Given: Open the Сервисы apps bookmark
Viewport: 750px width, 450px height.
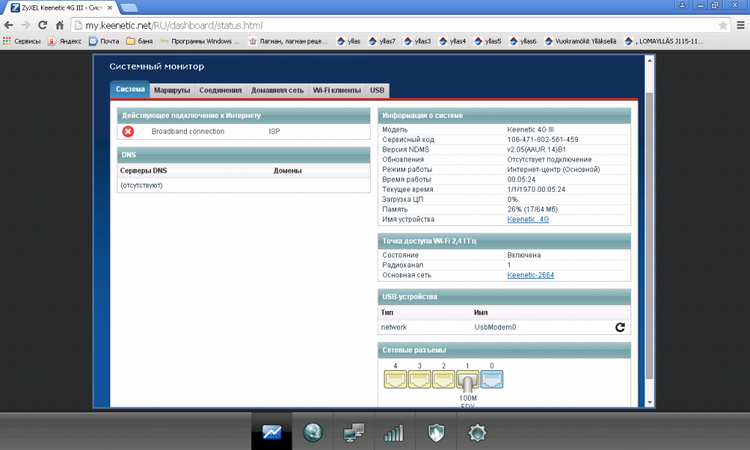Looking at the screenshot, I should tap(22, 41).
